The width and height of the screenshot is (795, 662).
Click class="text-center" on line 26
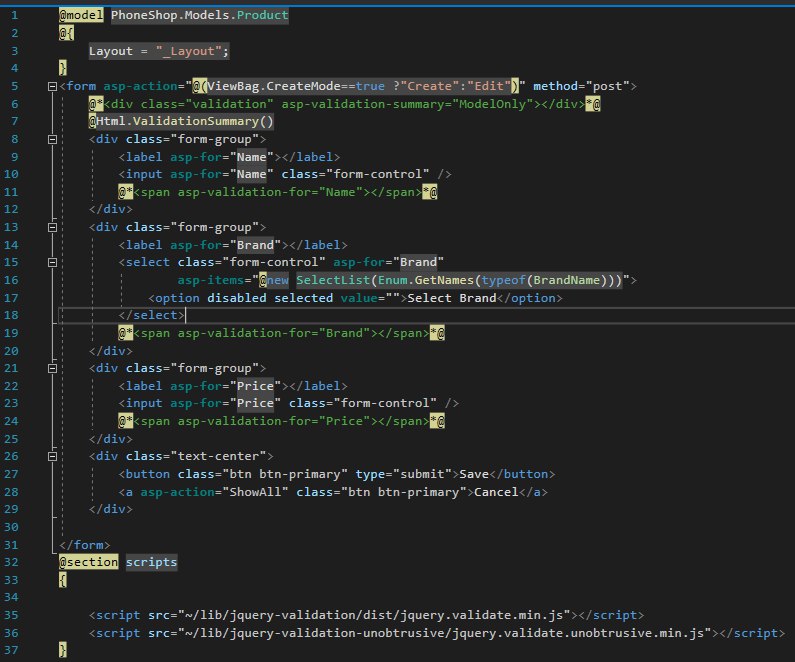pos(196,456)
